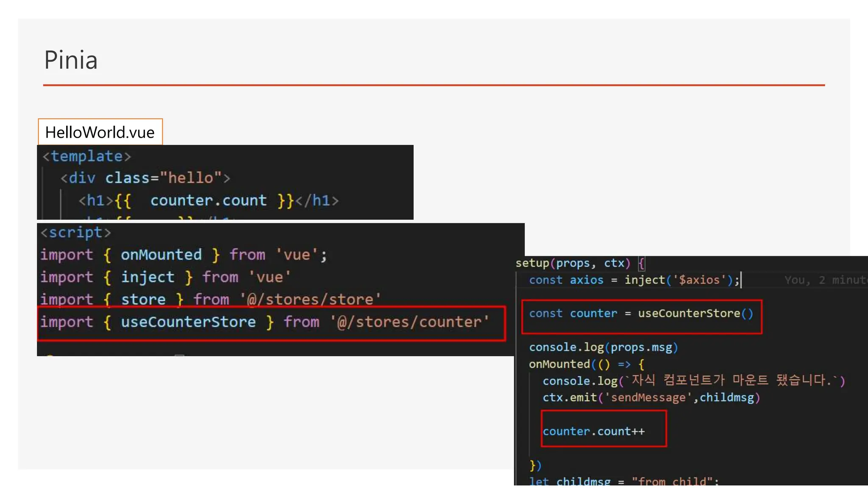Click the '@/stores/counter' path string
This screenshot has height=488, width=868.
[x=409, y=322]
